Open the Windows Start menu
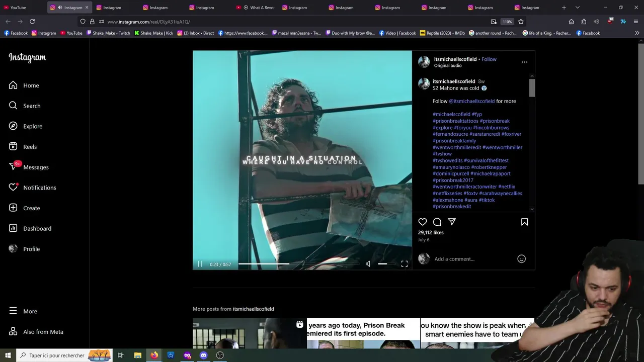The width and height of the screenshot is (644, 362). (x=8, y=355)
